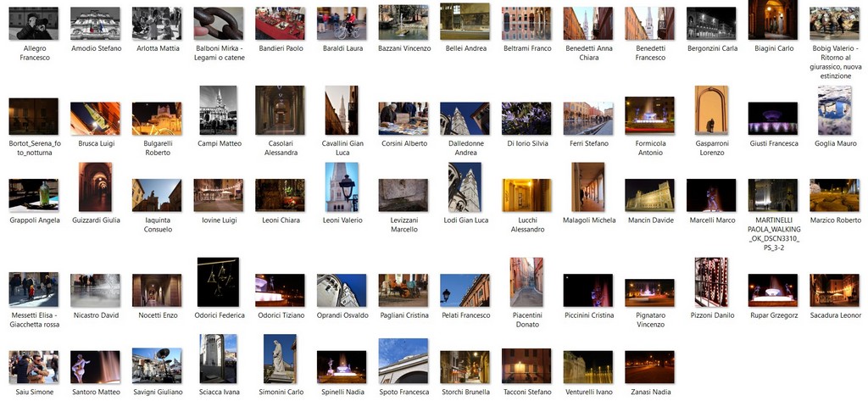The width and height of the screenshot is (868, 401).
Task: Select the Nicastro David thumbnail
Action: [x=95, y=290]
